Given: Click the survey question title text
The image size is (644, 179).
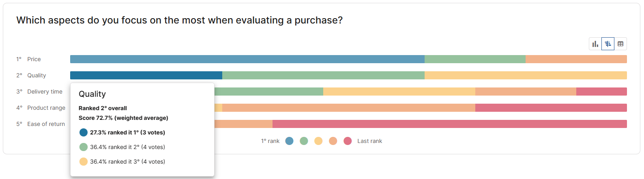Looking at the screenshot, I should pos(179,20).
